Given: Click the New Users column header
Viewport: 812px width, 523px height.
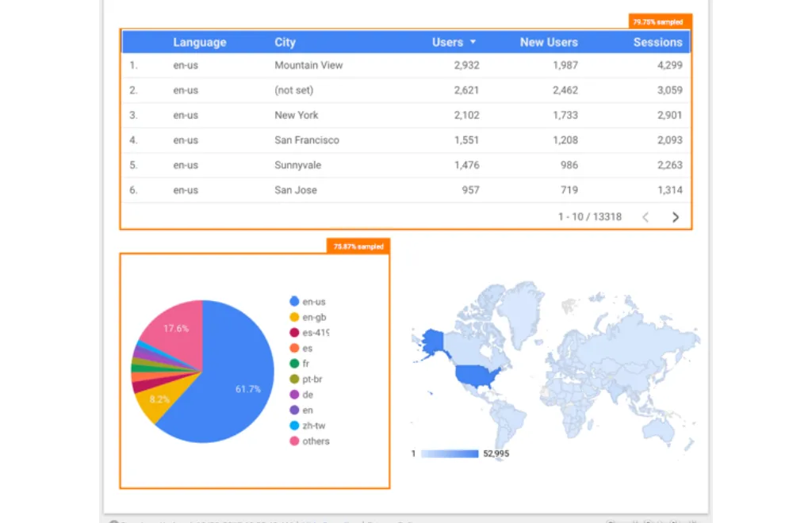Looking at the screenshot, I should [x=549, y=43].
